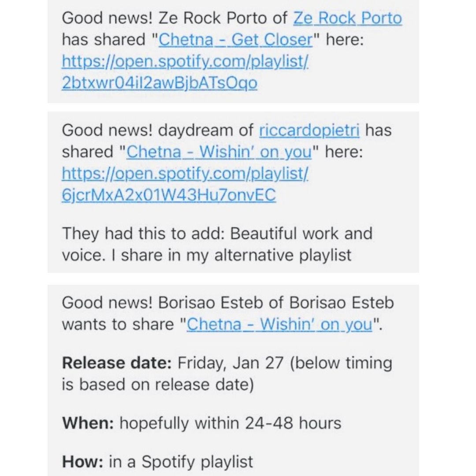Select the bold "How:" label
Screen dimensions: 476x476
[x=82, y=462]
